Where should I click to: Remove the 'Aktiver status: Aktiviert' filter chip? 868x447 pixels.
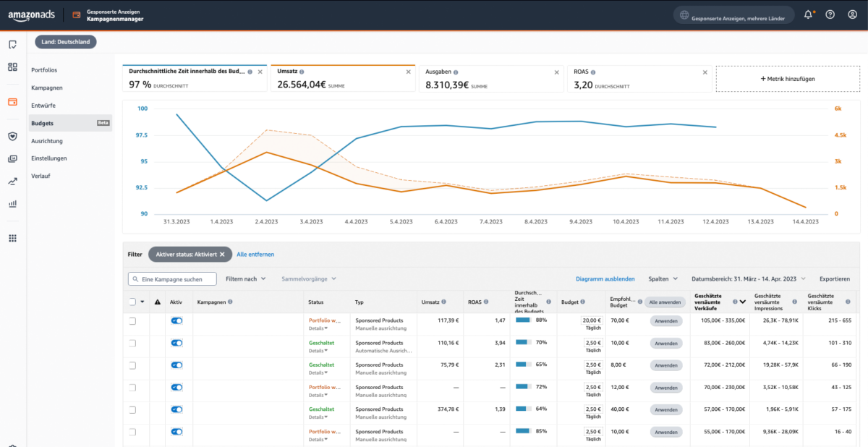pos(222,255)
